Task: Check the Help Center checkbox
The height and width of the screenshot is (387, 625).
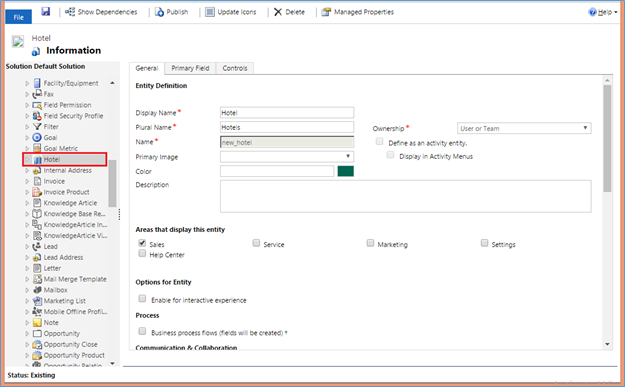Action: tap(142, 253)
